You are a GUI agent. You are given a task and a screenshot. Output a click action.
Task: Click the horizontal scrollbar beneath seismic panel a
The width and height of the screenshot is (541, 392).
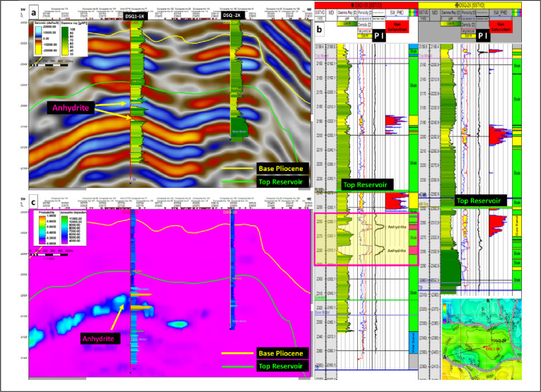tap(170, 189)
